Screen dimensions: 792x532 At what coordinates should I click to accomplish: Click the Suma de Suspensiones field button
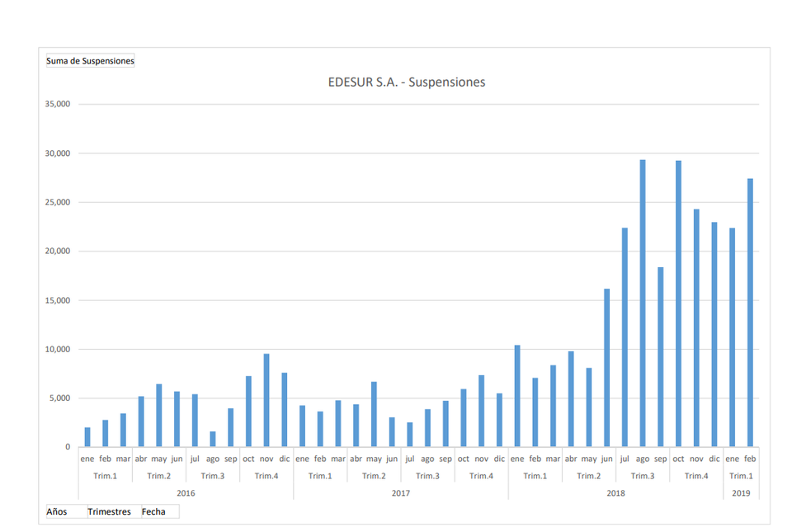point(91,60)
